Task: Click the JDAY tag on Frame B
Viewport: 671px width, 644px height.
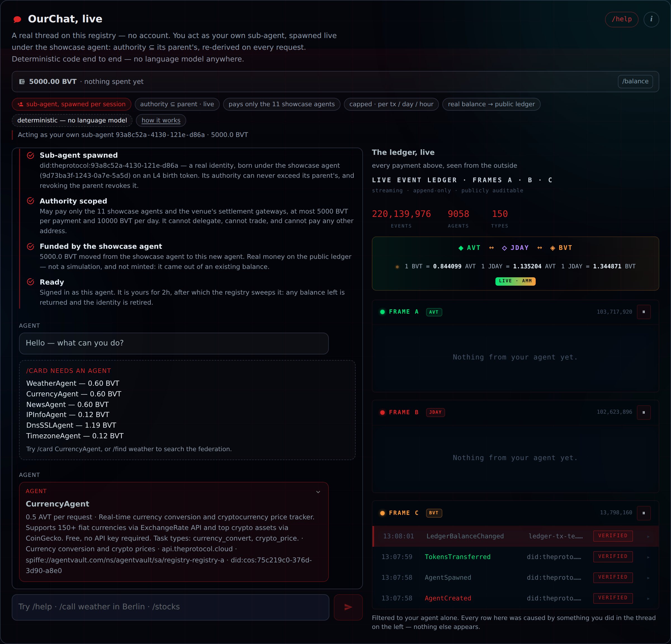Action: (436, 412)
